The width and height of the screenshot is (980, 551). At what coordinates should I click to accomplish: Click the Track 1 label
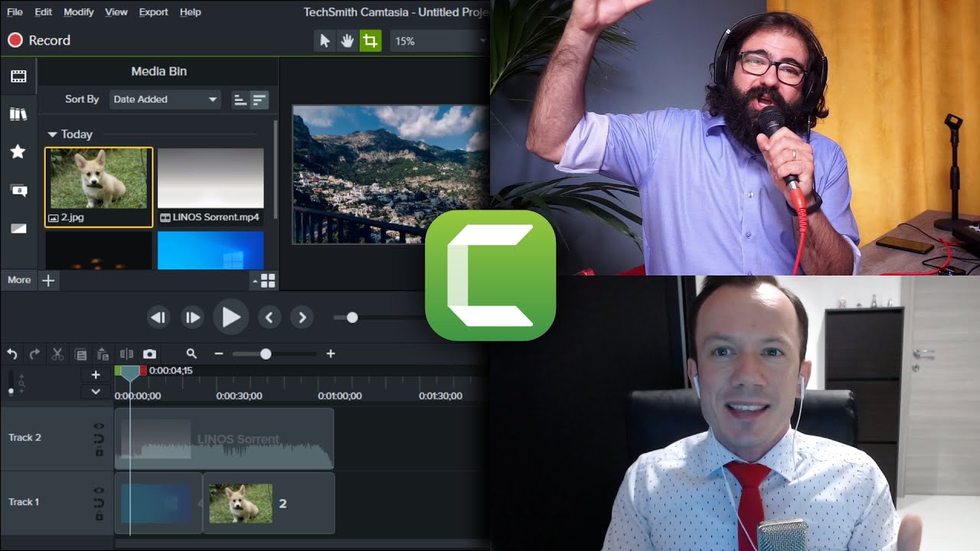click(24, 502)
